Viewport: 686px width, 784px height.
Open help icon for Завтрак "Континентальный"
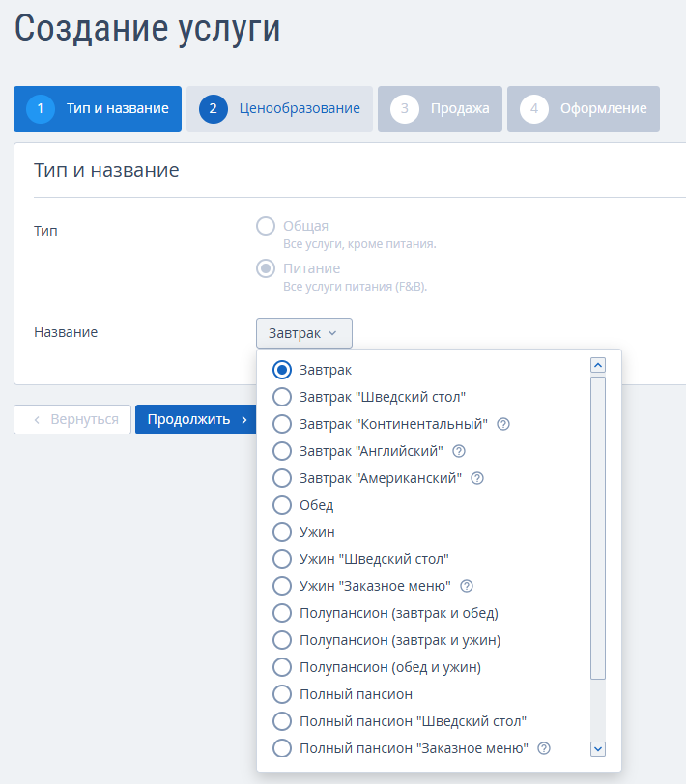(x=503, y=424)
